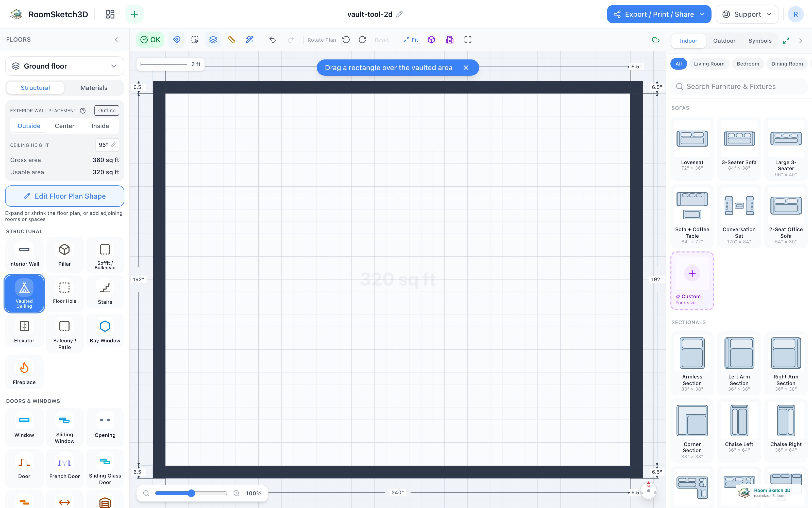This screenshot has height=508, width=812.
Task: Click Reset rotation button
Action: click(381, 40)
